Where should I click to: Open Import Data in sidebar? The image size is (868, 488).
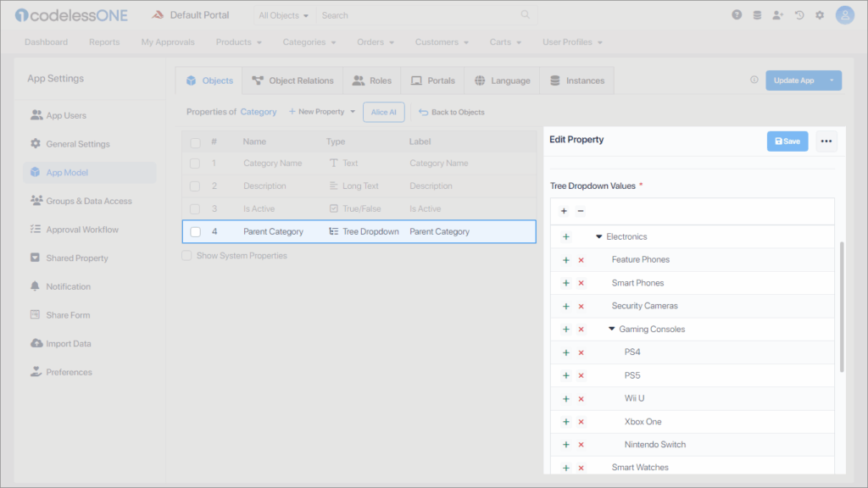(x=68, y=344)
